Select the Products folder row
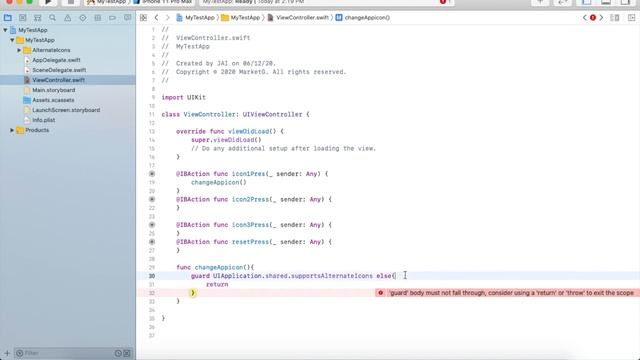Image resolution: width=640 pixels, height=360 pixels. coord(37,130)
